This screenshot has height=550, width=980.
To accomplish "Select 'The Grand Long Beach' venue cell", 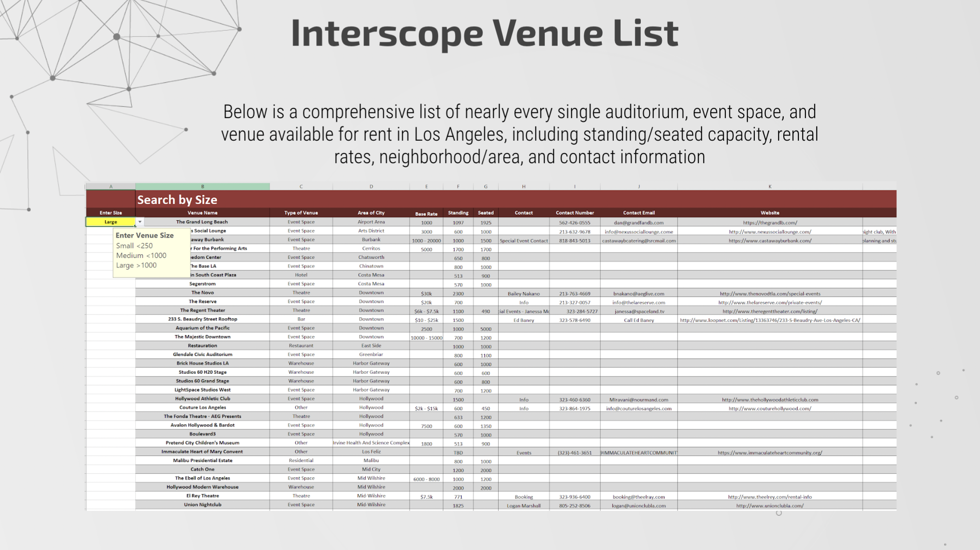I will tap(202, 222).
